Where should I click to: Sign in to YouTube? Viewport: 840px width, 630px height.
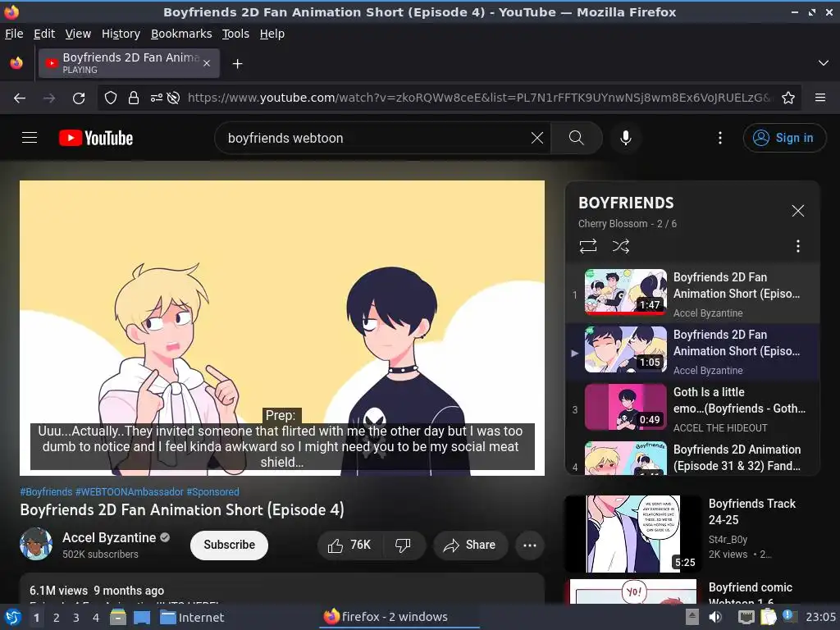click(784, 138)
